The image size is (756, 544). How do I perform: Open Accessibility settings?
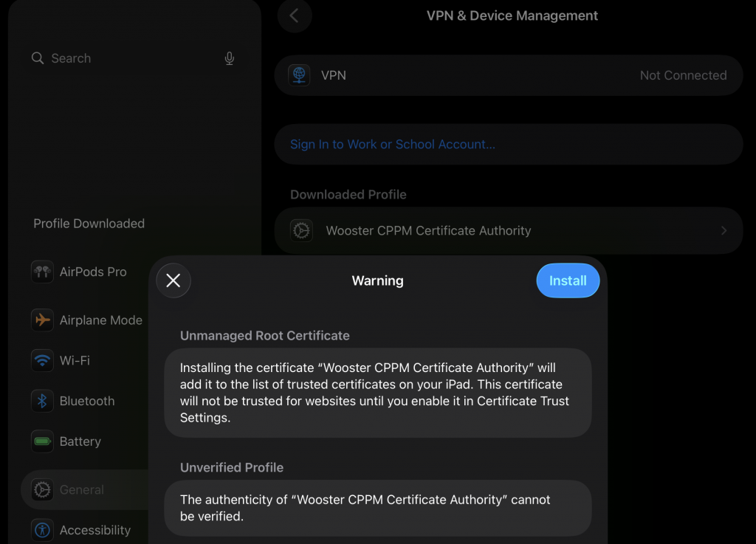(x=84, y=530)
